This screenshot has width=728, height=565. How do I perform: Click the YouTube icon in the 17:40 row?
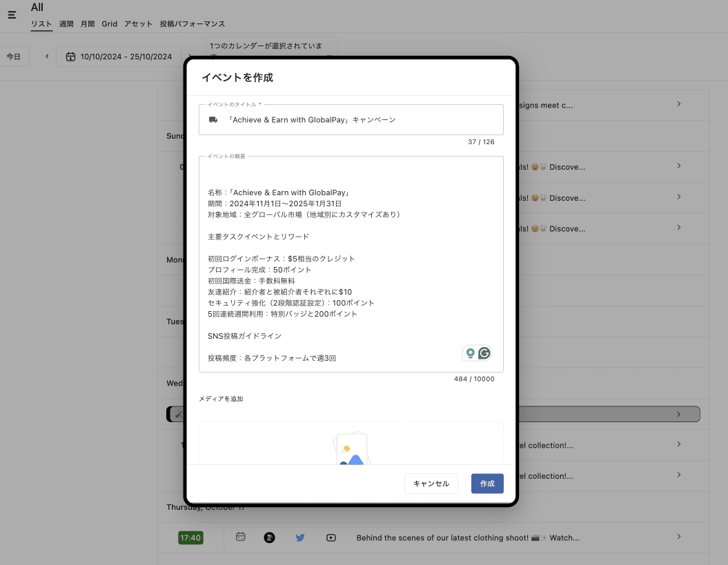click(331, 537)
